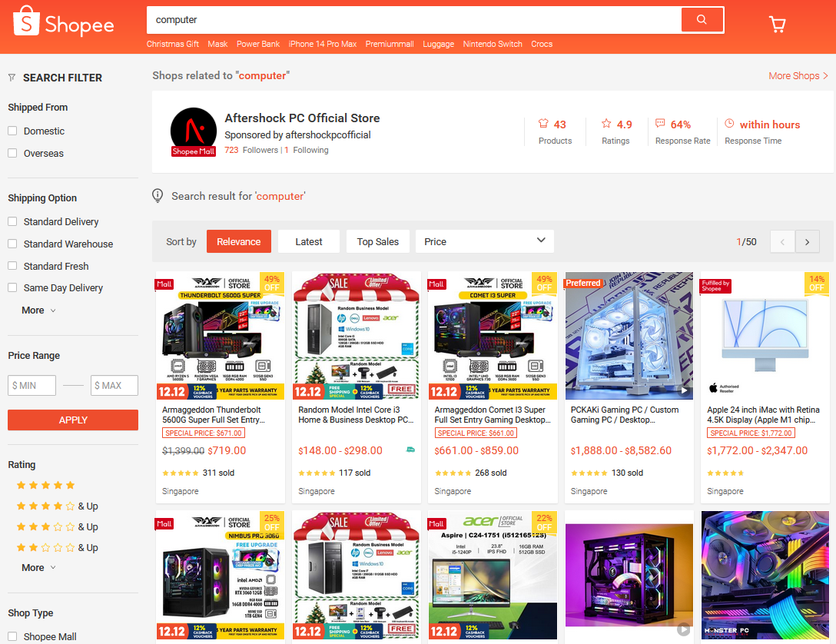The height and width of the screenshot is (644, 836).
Task: Click the Mask suggested search
Action: pos(217,45)
